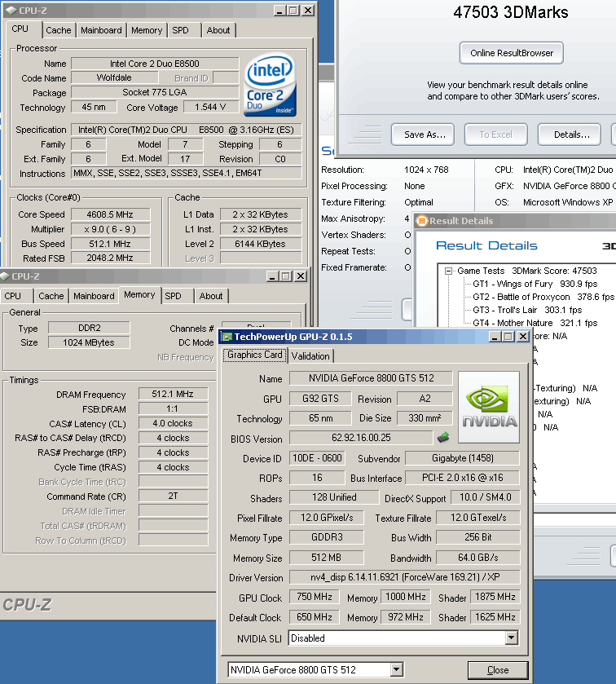Click the GPU name field in GPU-Z
The height and width of the screenshot is (684, 616).
[371, 378]
